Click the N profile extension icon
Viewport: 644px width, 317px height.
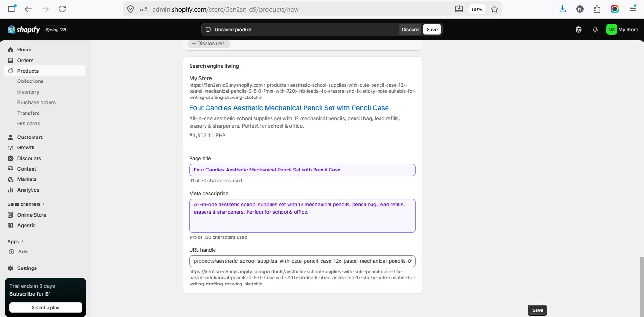click(580, 9)
